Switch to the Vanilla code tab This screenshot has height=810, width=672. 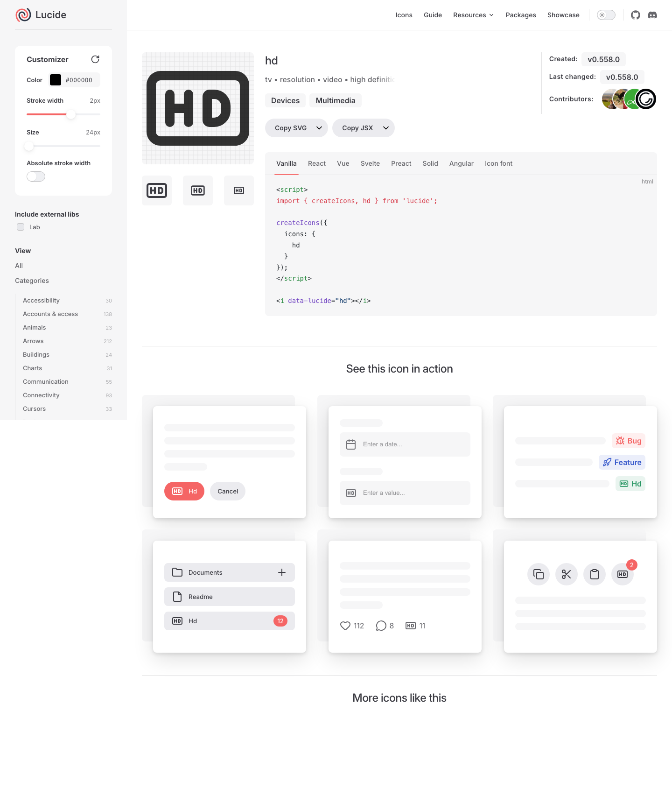point(287,163)
